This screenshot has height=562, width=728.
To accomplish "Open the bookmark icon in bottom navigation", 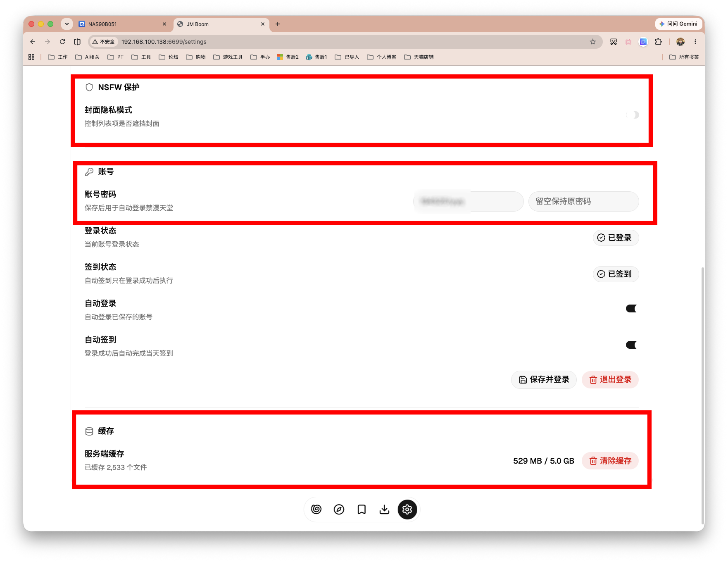I will tap(362, 510).
